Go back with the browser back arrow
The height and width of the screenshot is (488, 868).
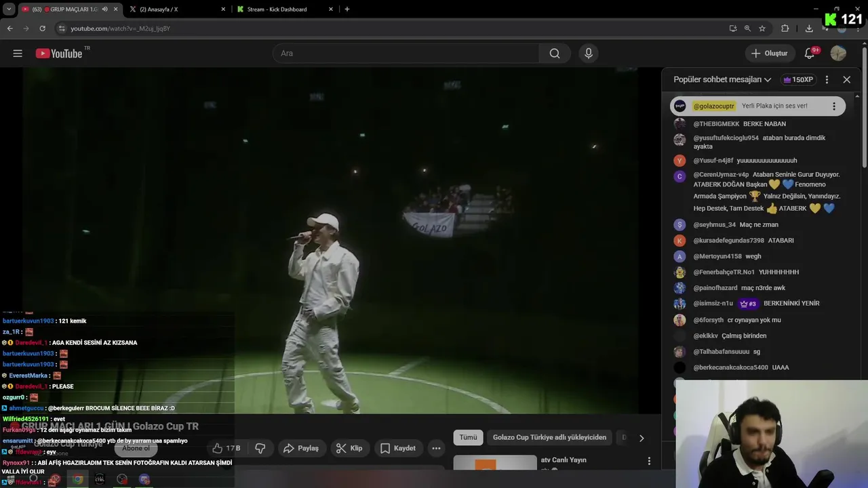click(x=9, y=28)
